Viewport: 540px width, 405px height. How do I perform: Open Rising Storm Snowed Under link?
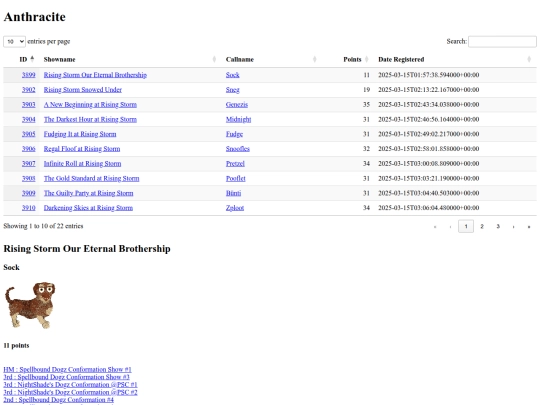83,90
